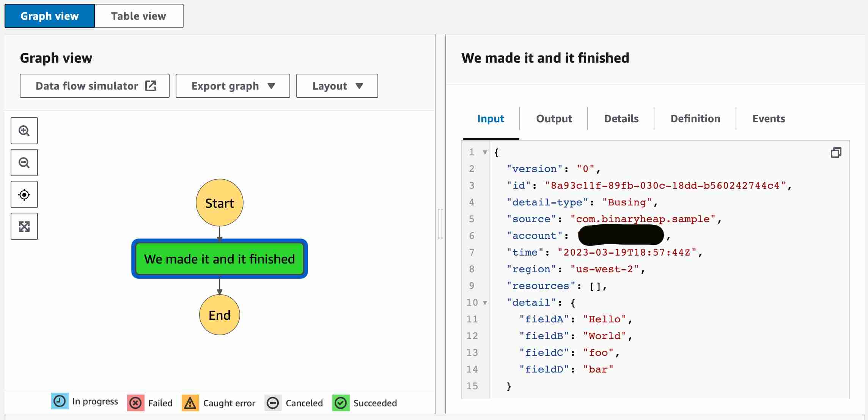Image resolution: width=868 pixels, height=420 pixels.
Task: Click the Failed red legend icon
Action: pyautogui.click(x=135, y=403)
